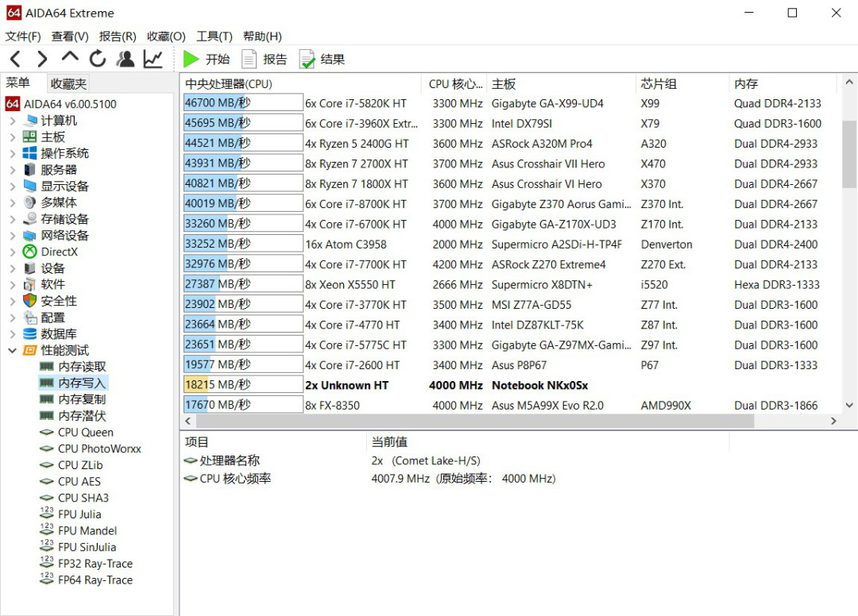Select the 46700 MB/秒 result bar

pyautogui.click(x=243, y=102)
